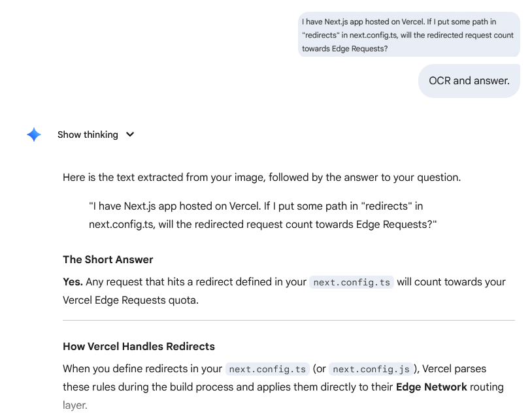
Task: Click "The Short Answer" heading
Action: pyautogui.click(x=108, y=259)
